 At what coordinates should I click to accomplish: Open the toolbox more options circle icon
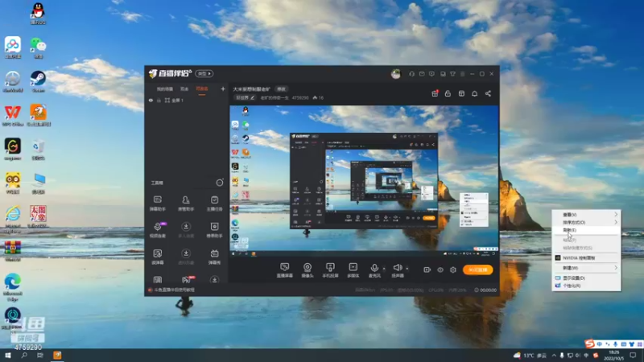pyautogui.click(x=220, y=183)
